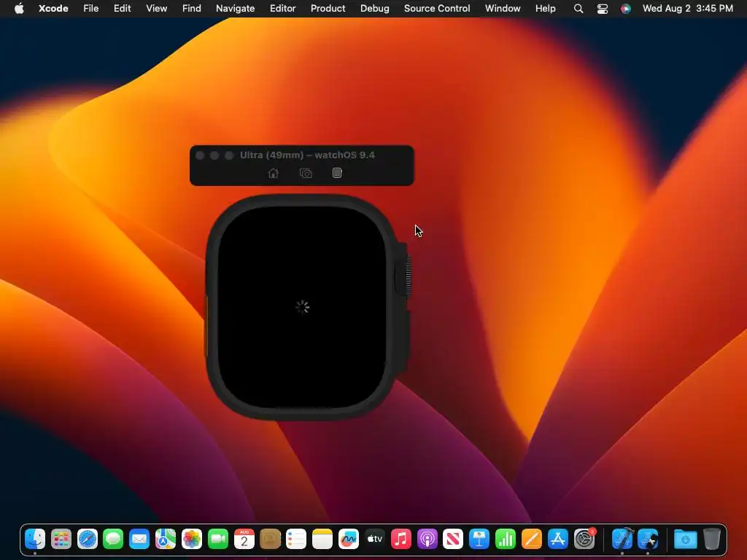
Task: Open the Downloads folder in the Dock
Action: click(x=686, y=539)
